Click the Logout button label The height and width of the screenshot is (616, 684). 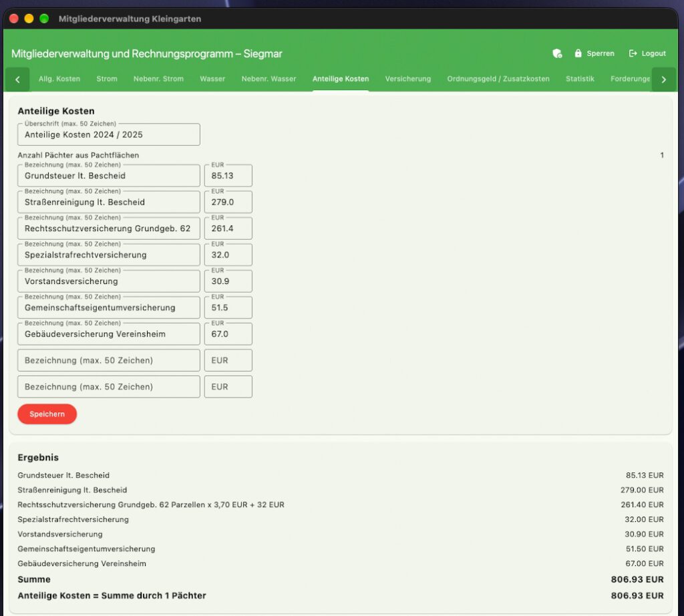pos(653,53)
